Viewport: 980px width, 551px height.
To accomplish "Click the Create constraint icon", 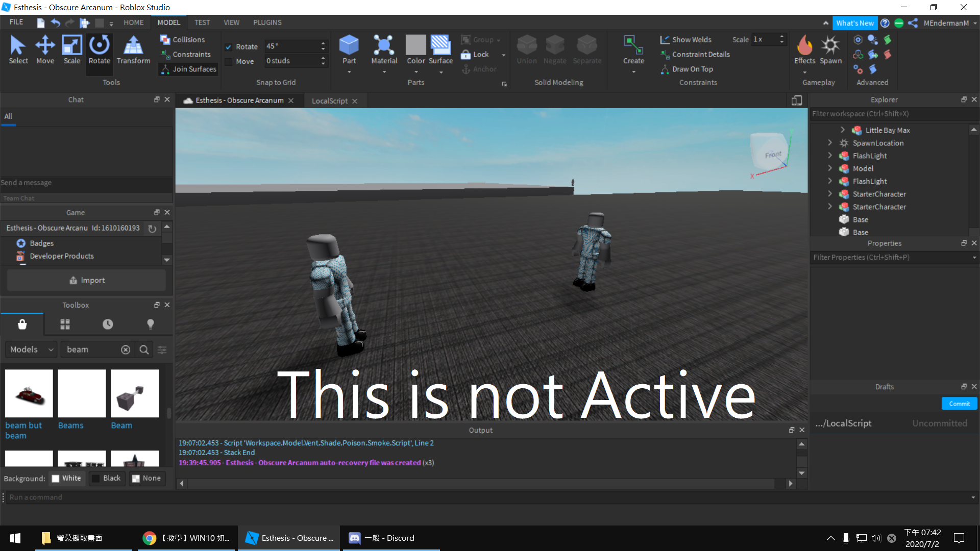I will pos(633,46).
